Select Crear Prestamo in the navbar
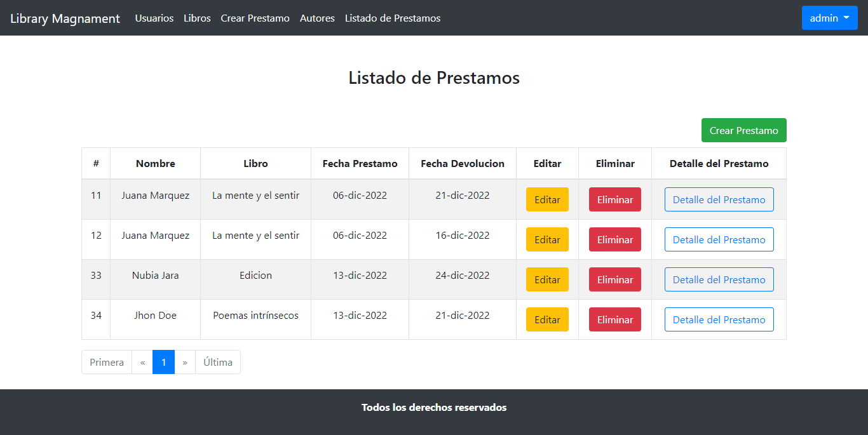The width and height of the screenshot is (868, 435). [255, 18]
